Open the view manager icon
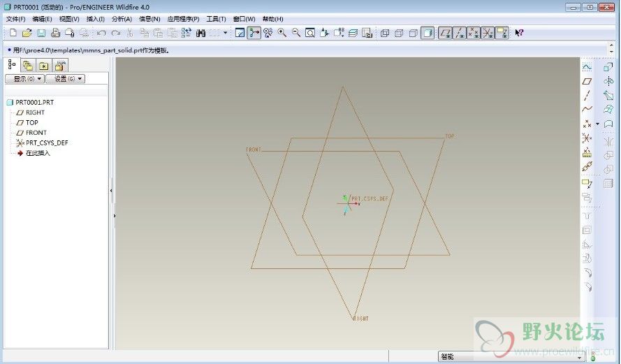The width and height of the screenshot is (621, 364). point(367,33)
